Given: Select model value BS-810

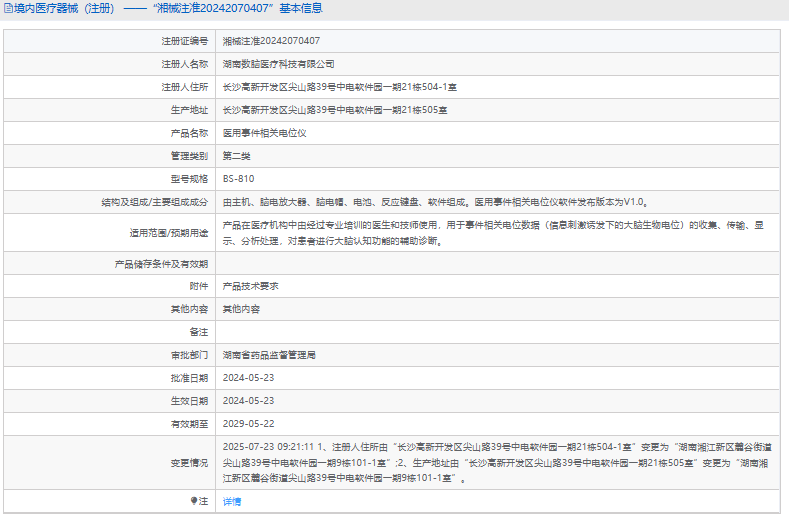Looking at the screenshot, I should tap(239, 179).
